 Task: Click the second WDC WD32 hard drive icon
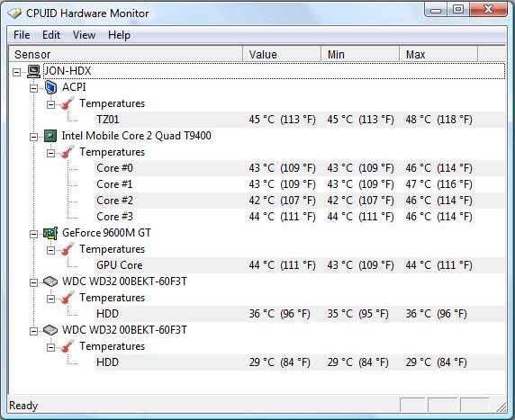click(x=50, y=330)
